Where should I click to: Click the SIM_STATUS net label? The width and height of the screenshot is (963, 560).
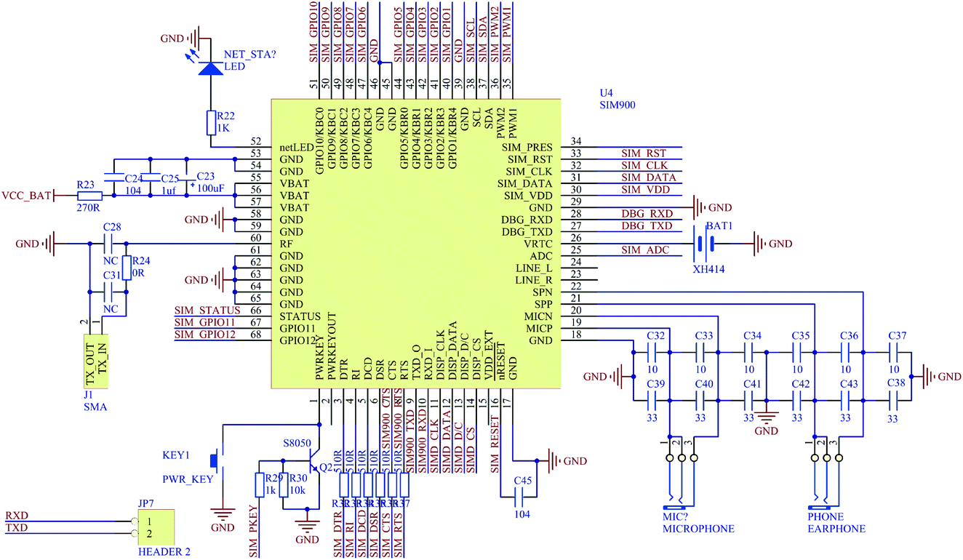(x=207, y=311)
